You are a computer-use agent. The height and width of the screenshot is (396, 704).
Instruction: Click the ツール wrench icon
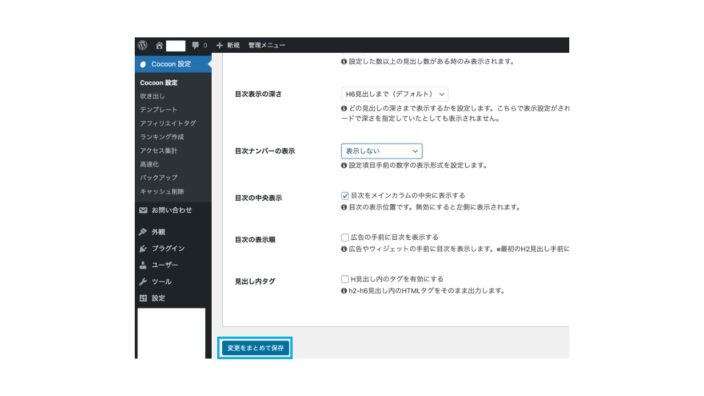(143, 282)
